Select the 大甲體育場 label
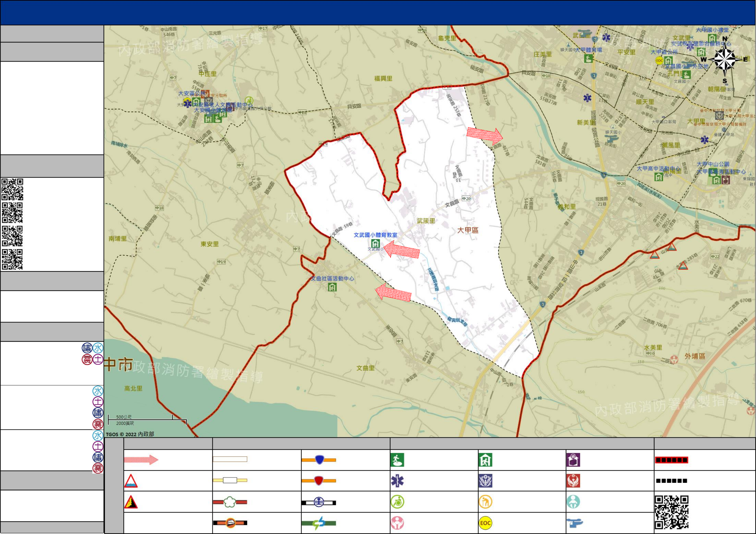Viewport: 756px width, 534px height. coord(588,50)
